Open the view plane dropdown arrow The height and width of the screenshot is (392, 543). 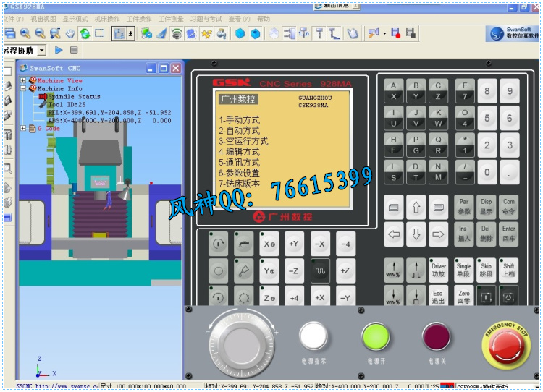(x=130, y=33)
